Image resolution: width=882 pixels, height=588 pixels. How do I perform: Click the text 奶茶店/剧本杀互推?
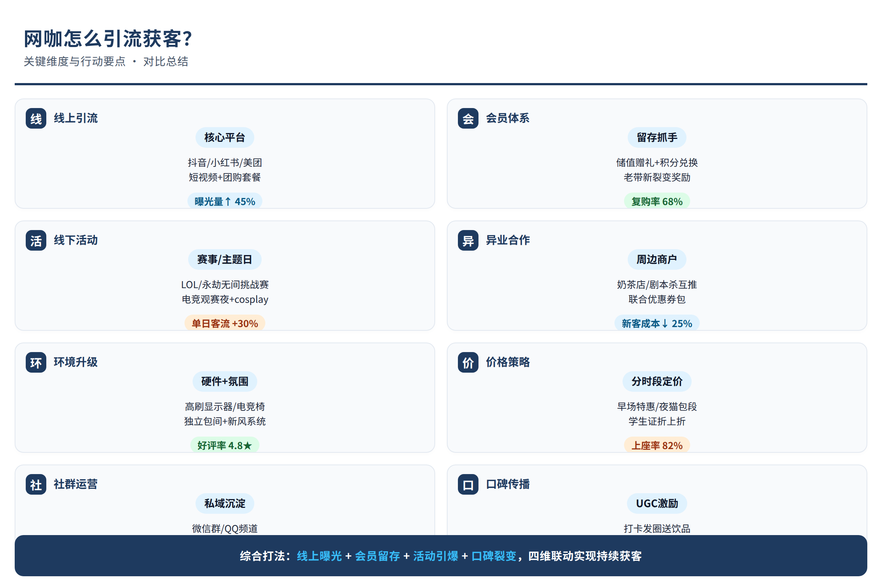coord(657,285)
